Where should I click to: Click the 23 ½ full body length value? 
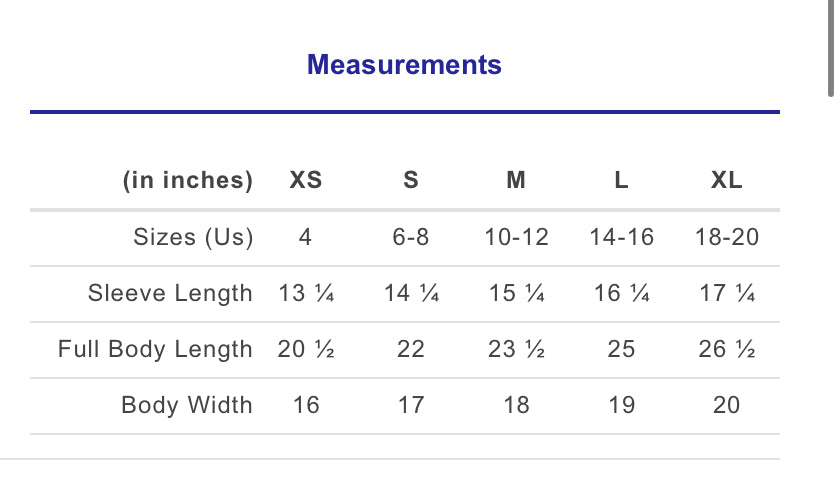click(x=516, y=350)
